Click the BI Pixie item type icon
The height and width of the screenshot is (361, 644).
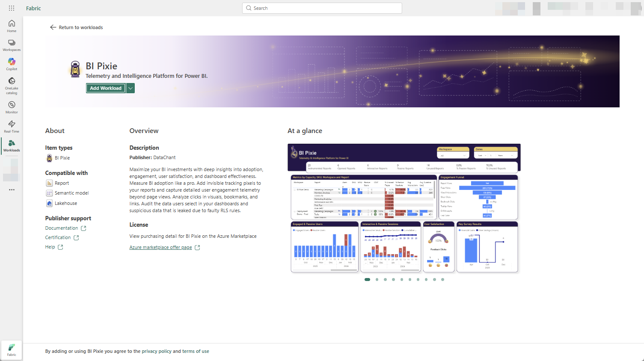click(x=49, y=158)
